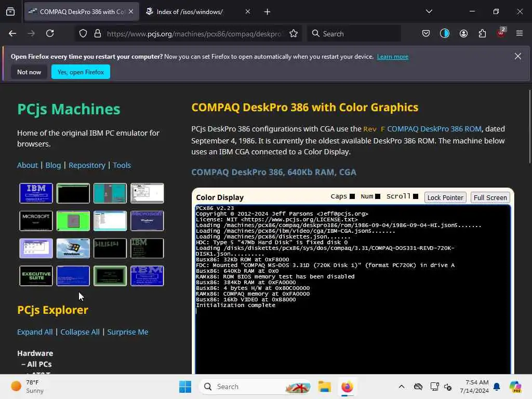532x399 pixels.
Task: Go back to the previous page
Action: [12, 34]
